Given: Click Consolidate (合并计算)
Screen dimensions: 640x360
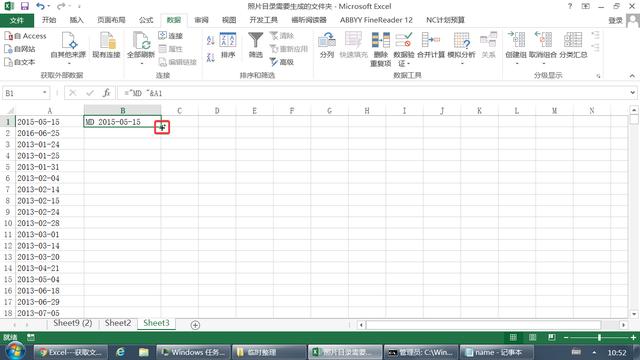Looking at the screenshot, I should [x=431, y=45].
